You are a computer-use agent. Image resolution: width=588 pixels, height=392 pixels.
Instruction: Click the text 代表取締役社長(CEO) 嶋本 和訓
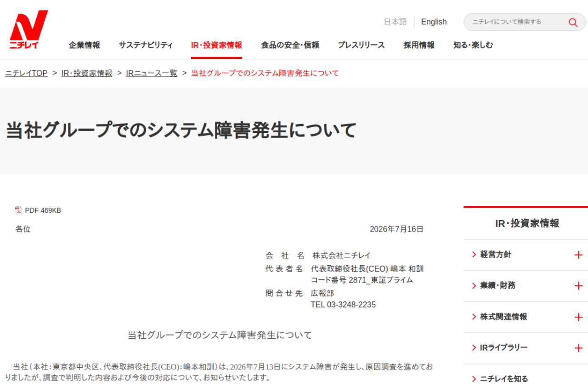coord(367,269)
